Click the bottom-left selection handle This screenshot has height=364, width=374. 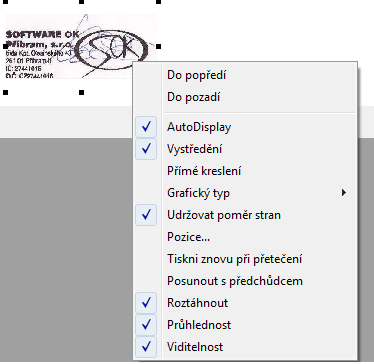[5, 92]
